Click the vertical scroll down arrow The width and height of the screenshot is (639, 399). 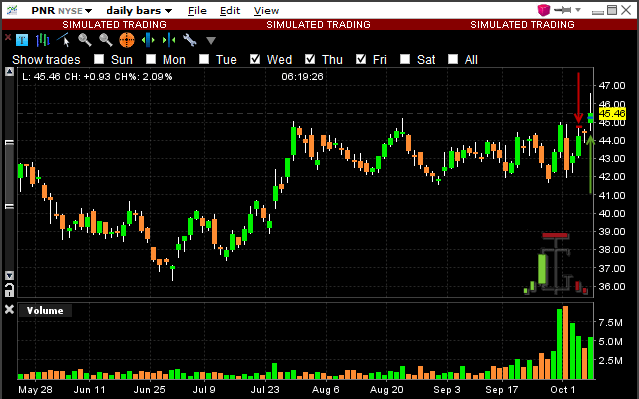tap(9, 276)
